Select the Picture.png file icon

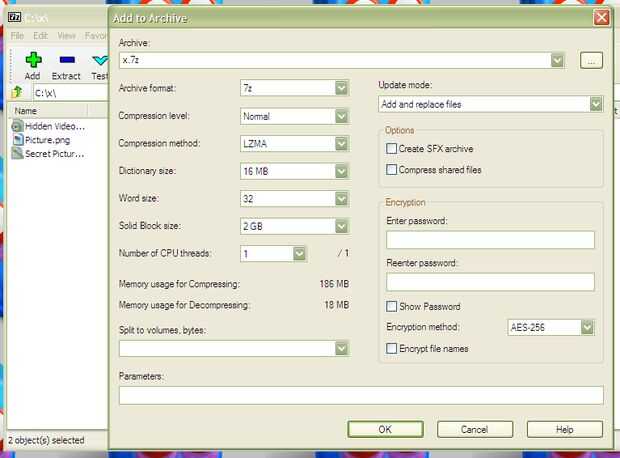18,140
